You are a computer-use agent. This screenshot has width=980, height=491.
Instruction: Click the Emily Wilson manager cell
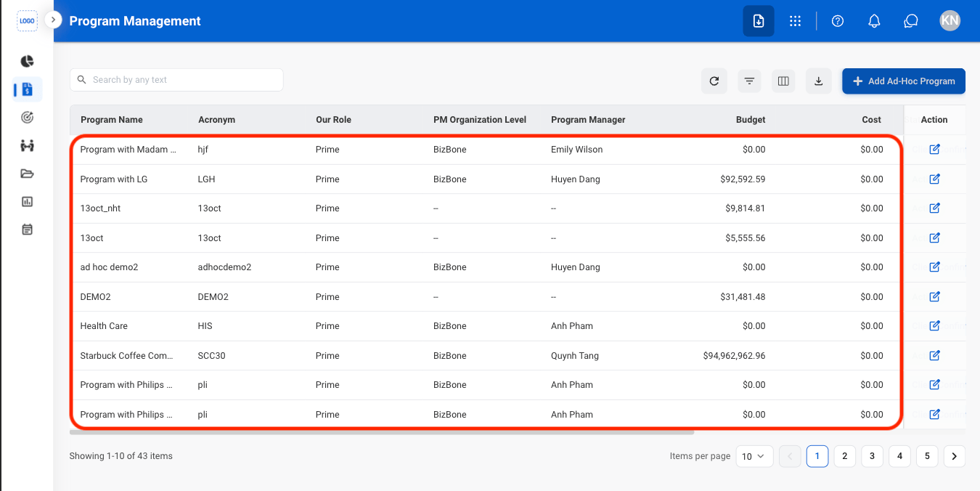pos(577,150)
